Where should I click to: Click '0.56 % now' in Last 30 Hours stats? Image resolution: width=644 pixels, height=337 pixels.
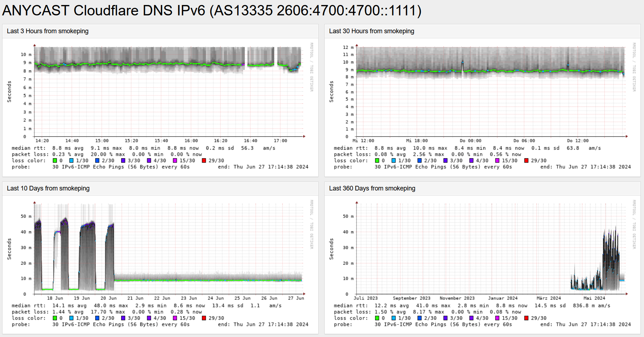pos(505,154)
